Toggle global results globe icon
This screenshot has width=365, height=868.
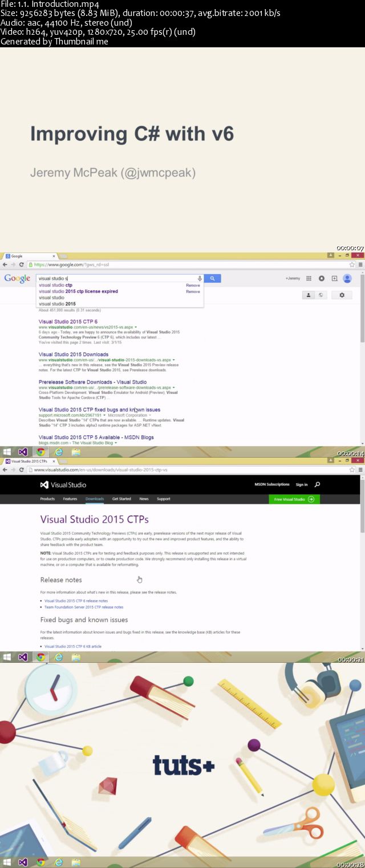[x=321, y=295]
